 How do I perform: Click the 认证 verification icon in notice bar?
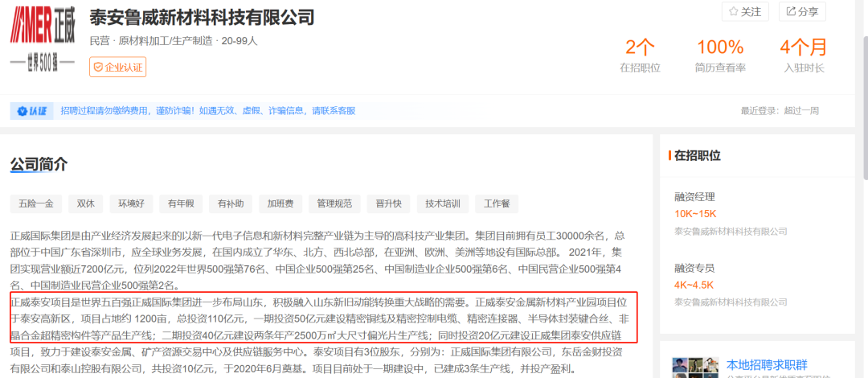[x=31, y=111]
